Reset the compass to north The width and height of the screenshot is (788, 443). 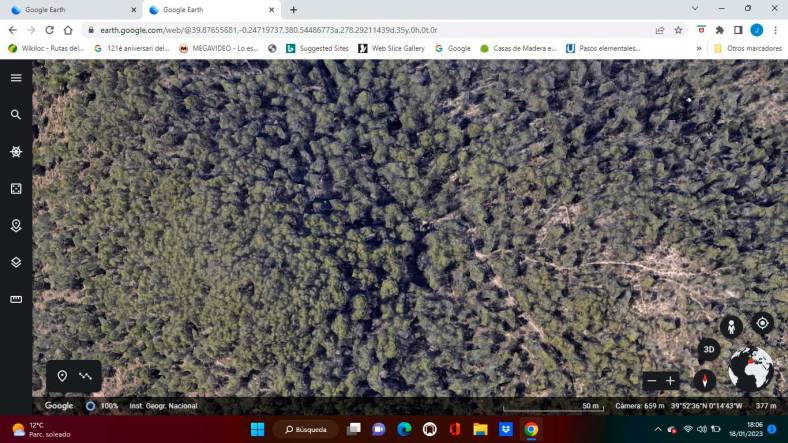tap(705, 380)
